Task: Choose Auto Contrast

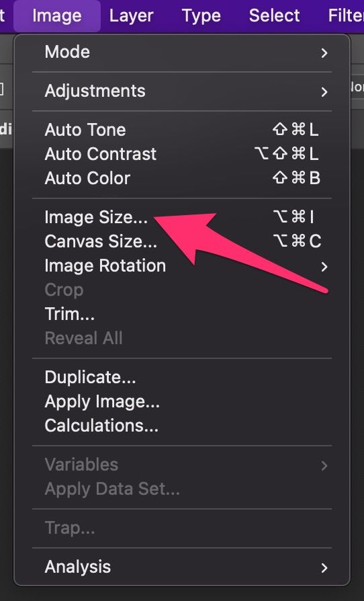Action: click(x=182, y=154)
